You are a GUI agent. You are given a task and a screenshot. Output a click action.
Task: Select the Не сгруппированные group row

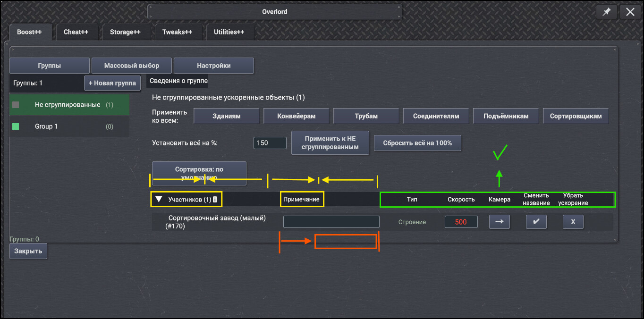coord(69,105)
